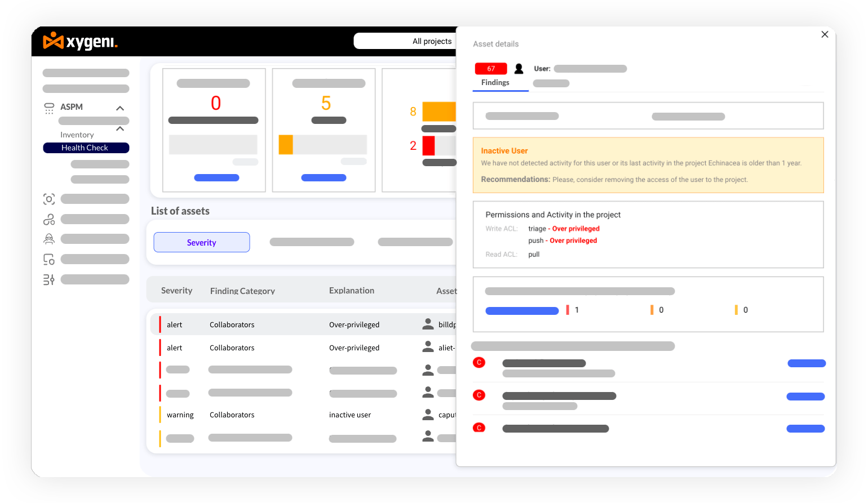Click the warning severity cell

(x=180, y=415)
